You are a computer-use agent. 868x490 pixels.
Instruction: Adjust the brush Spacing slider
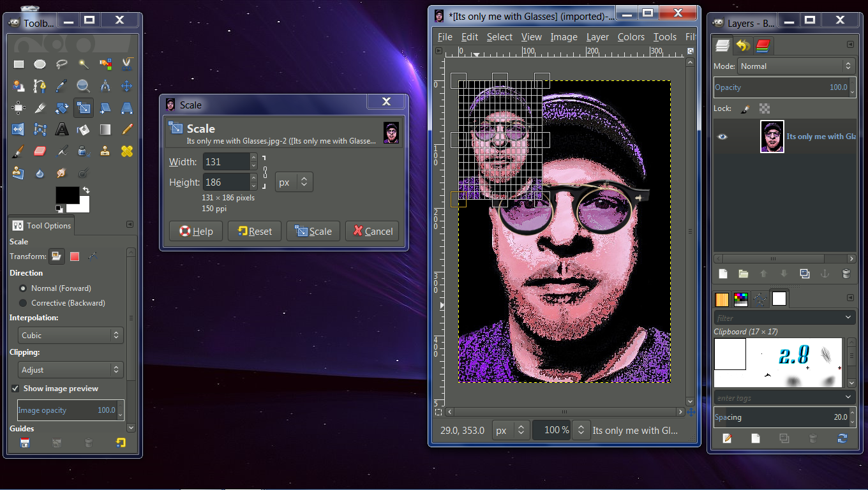784,417
